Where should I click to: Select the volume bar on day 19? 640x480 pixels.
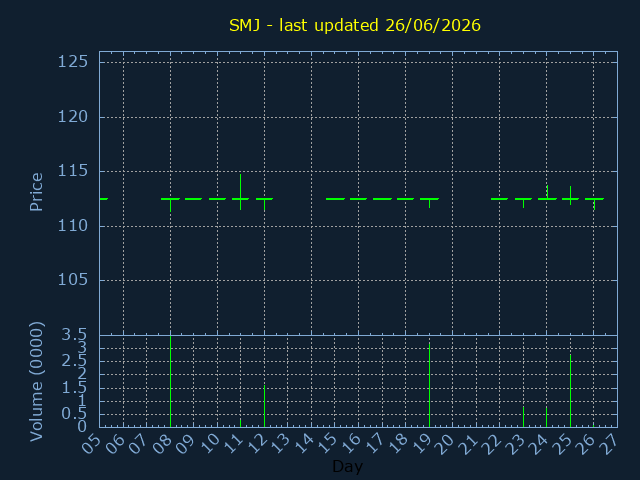(x=429, y=385)
